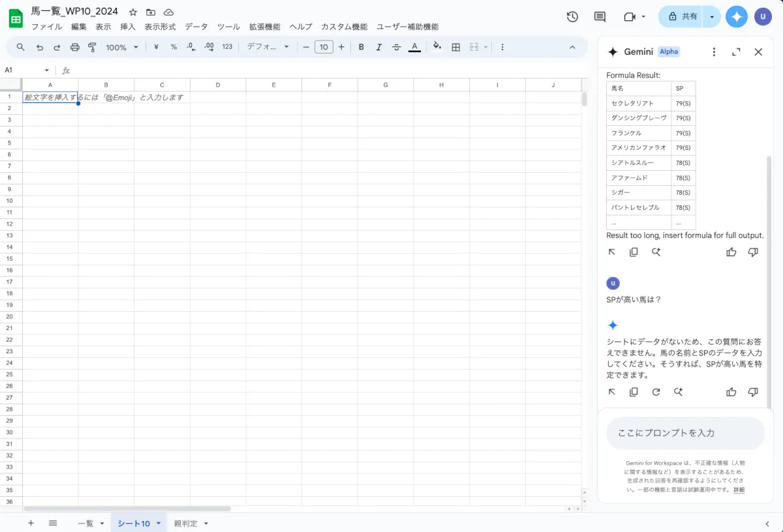The width and height of the screenshot is (783, 532).
Task: Open the borders menu
Action: tap(456, 47)
